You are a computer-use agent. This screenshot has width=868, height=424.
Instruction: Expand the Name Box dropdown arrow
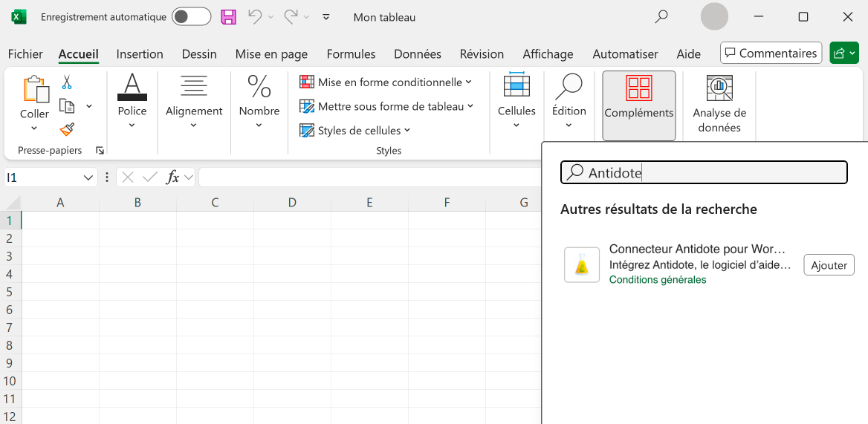[x=88, y=177]
